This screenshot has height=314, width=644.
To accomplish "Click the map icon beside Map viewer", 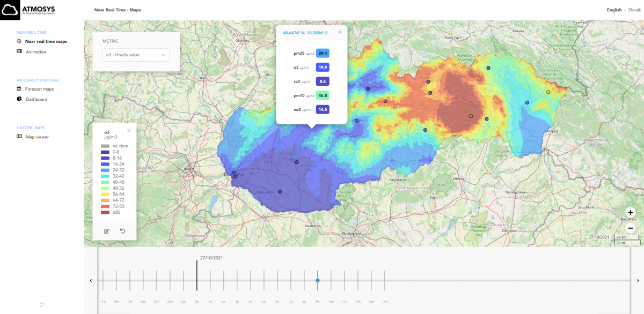I will [19, 137].
